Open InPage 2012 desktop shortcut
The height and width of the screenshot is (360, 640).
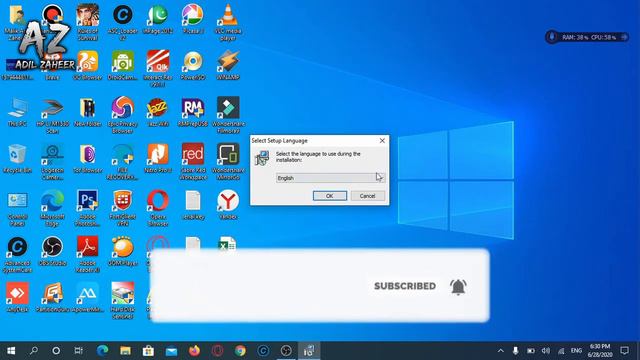click(158, 19)
